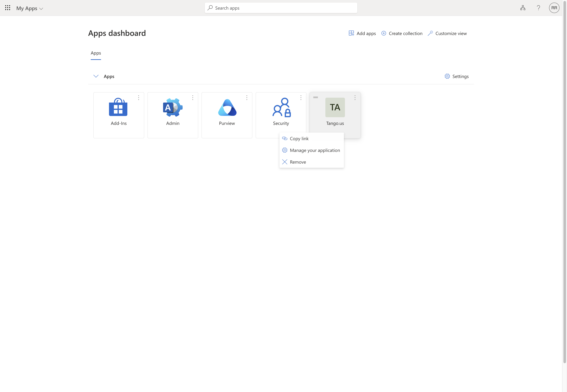Click Tango.us tile more options dots
Image resolution: width=567 pixels, height=392 pixels.
pos(355,98)
